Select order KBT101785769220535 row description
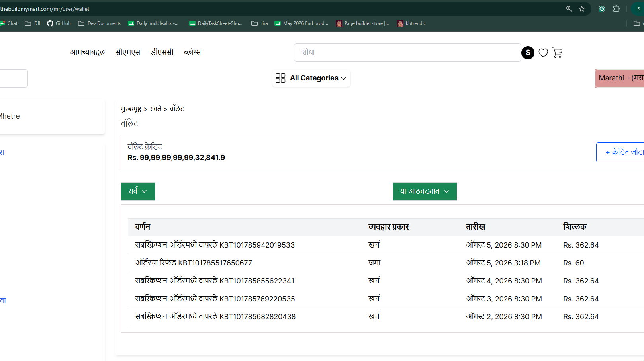The width and height of the screenshot is (644, 361). (215, 299)
